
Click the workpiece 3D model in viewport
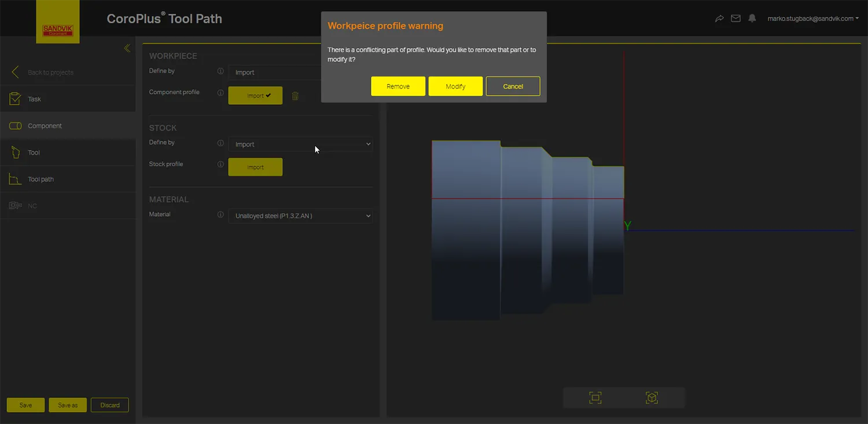pyautogui.click(x=527, y=229)
